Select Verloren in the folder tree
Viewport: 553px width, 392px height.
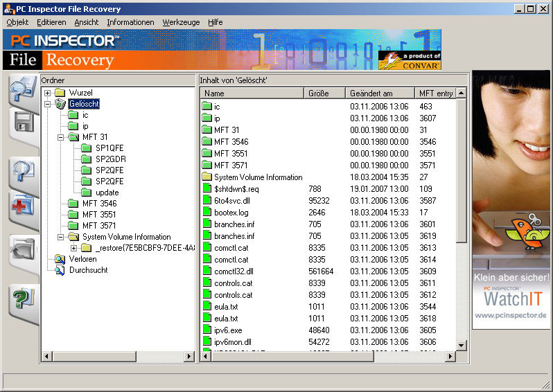(x=83, y=259)
